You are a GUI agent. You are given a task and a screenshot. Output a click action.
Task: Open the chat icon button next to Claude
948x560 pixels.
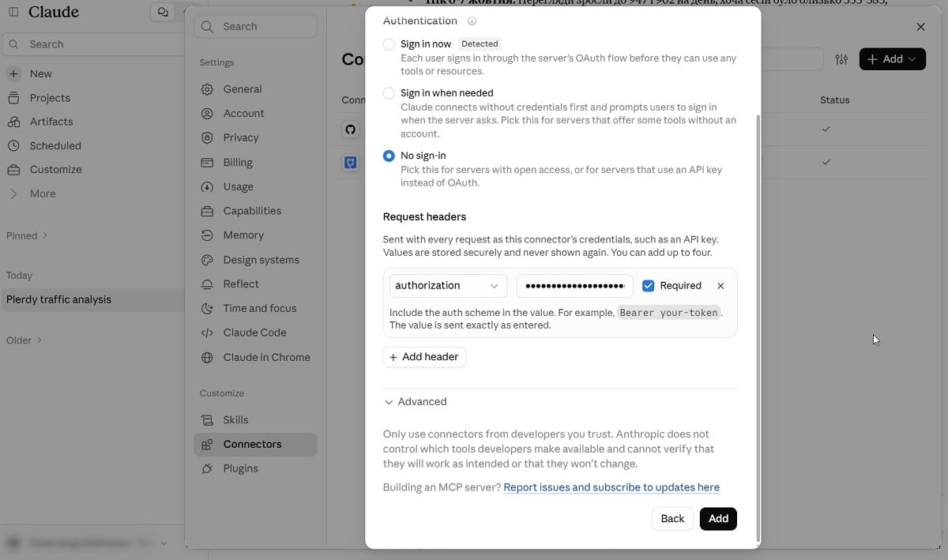tap(163, 12)
